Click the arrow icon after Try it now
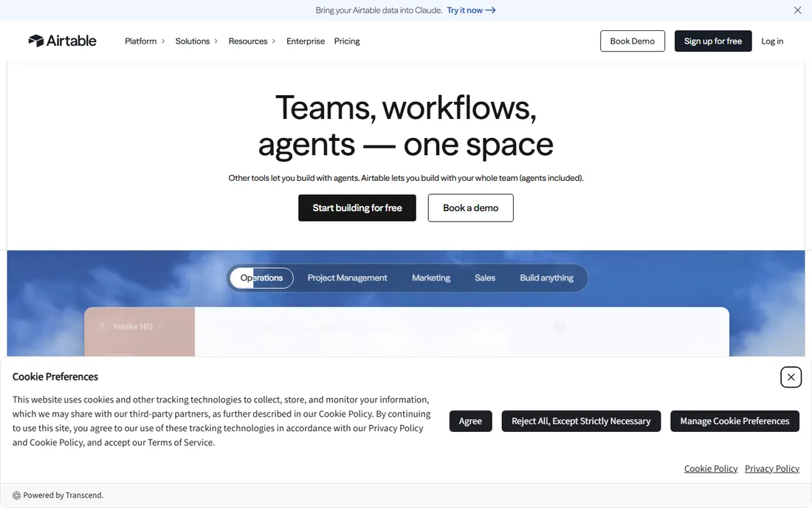This screenshot has height=508, width=812. pos(490,10)
